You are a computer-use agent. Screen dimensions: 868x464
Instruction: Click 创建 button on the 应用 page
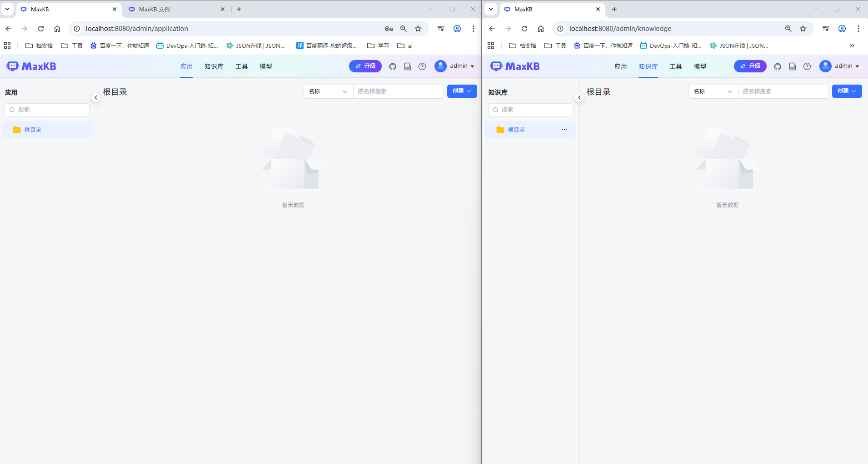coord(462,91)
